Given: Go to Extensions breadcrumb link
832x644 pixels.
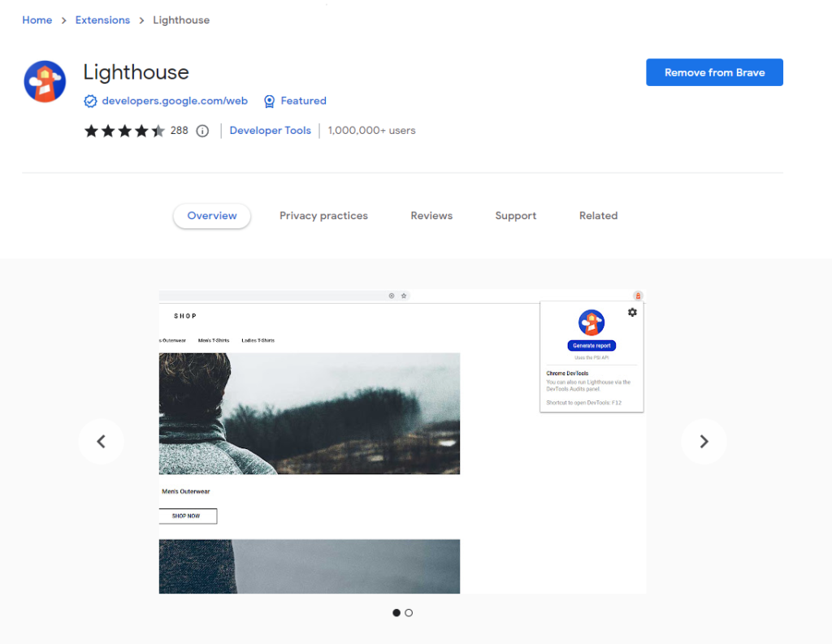Looking at the screenshot, I should pos(102,20).
